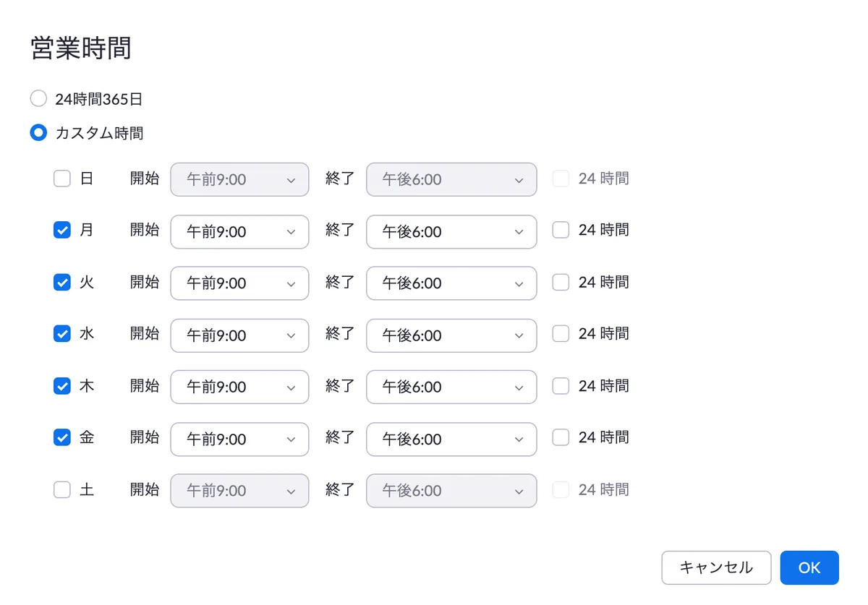Image resolution: width=868 pixels, height=605 pixels.
Task: Select the 24時間365日 radio option
Action: point(38,99)
